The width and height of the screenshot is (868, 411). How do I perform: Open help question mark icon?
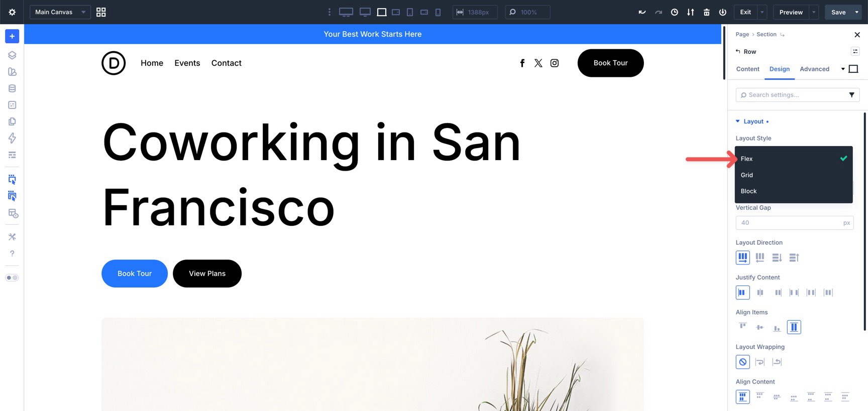click(12, 253)
